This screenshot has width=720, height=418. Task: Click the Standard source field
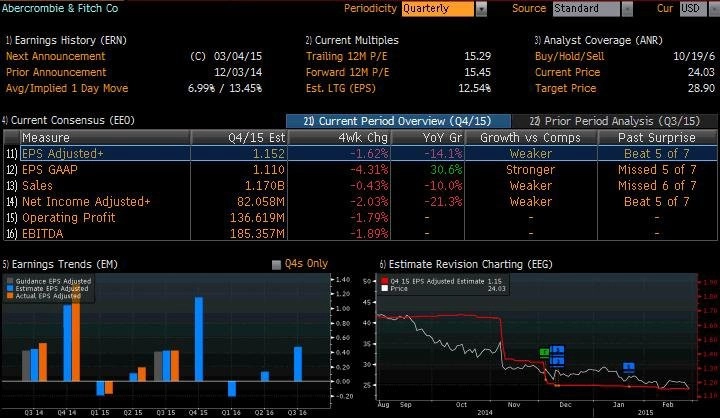coord(586,9)
